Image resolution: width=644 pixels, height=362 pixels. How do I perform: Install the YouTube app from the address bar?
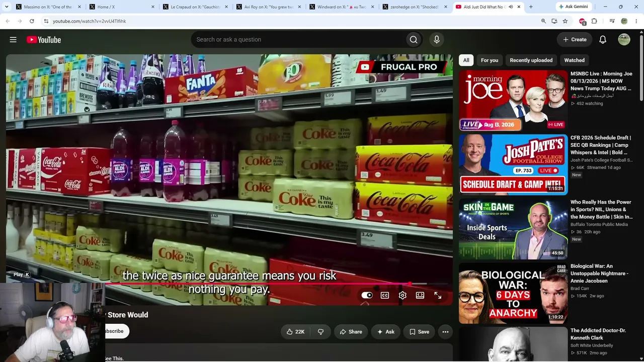(554, 21)
